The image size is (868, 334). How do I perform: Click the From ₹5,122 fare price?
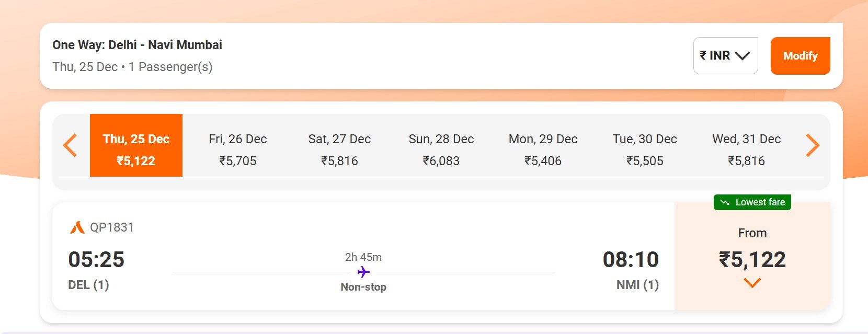pyautogui.click(x=752, y=259)
